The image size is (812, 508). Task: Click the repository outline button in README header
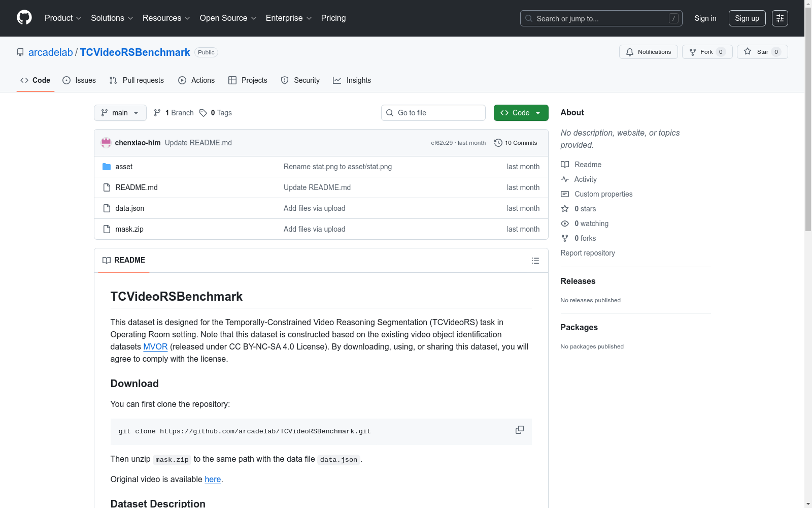coord(535,261)
